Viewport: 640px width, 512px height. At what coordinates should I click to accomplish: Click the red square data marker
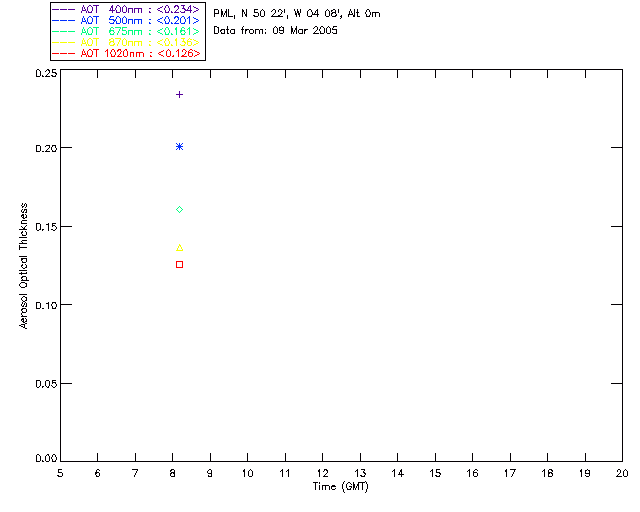179,264
